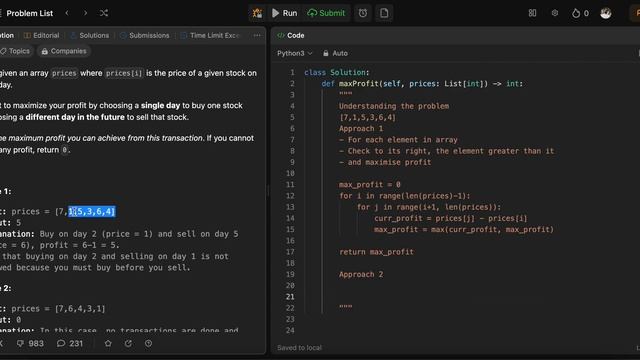The width and height of the screenshot is (640, 360).
Task: Select the Code panel tab
Action: (291, 36)
